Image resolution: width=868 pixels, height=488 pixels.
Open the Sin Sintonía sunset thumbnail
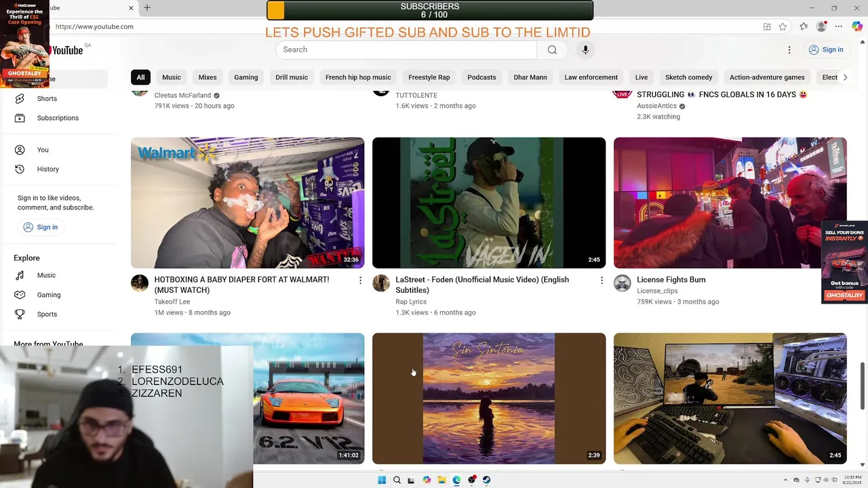[x=489, y=399]
